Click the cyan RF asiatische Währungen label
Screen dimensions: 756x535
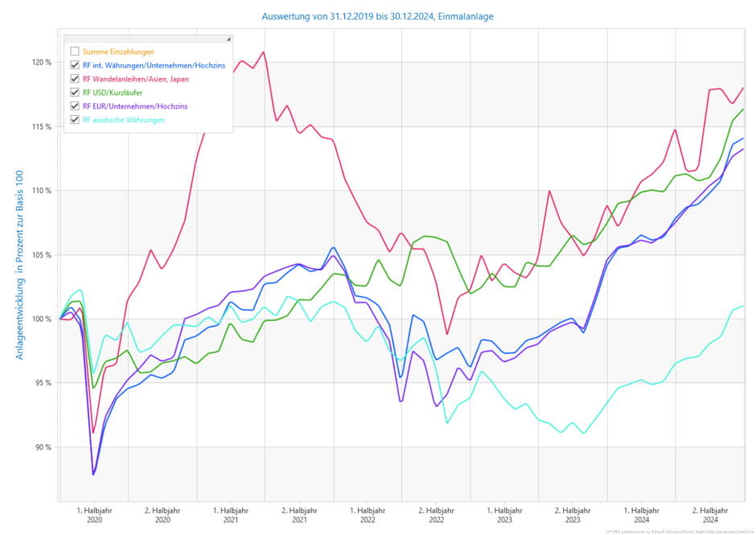[123, 120]
